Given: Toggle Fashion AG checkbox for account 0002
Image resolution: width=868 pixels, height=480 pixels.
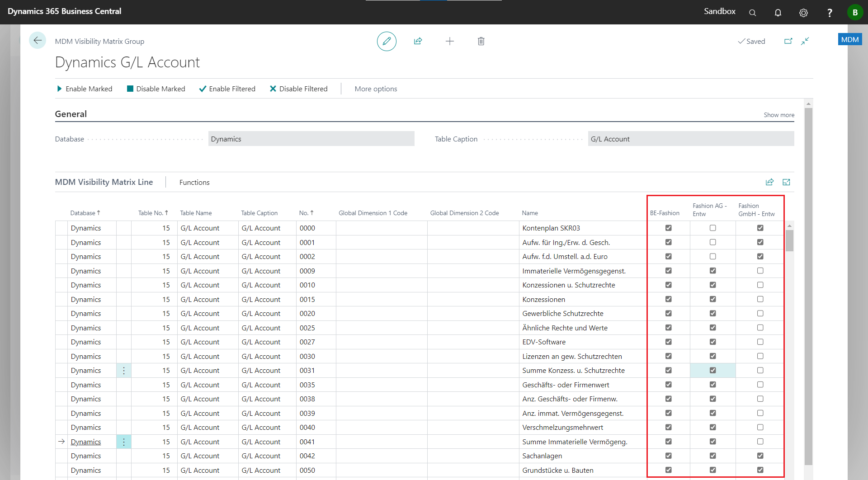Looking at the screenshot, I should [x=713, y=257].
